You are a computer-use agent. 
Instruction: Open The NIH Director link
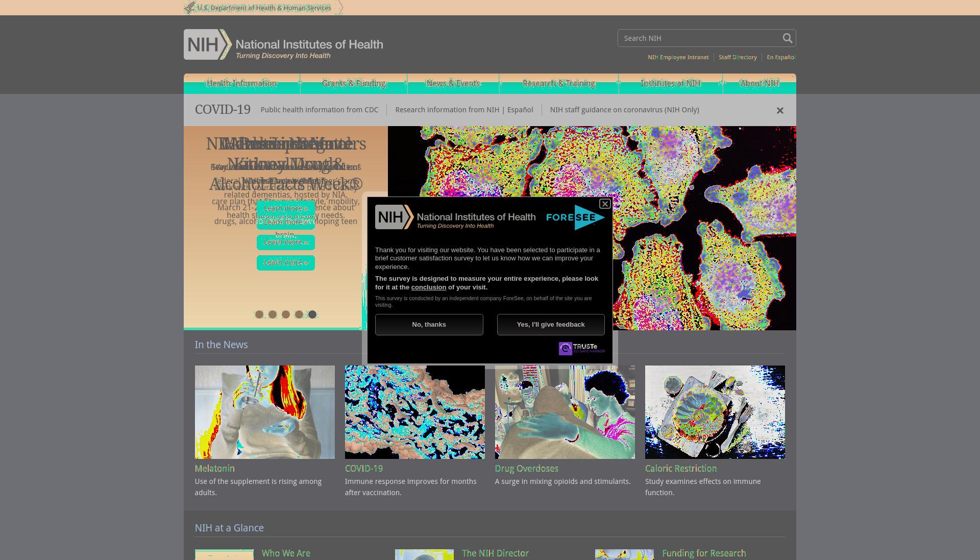495,553
